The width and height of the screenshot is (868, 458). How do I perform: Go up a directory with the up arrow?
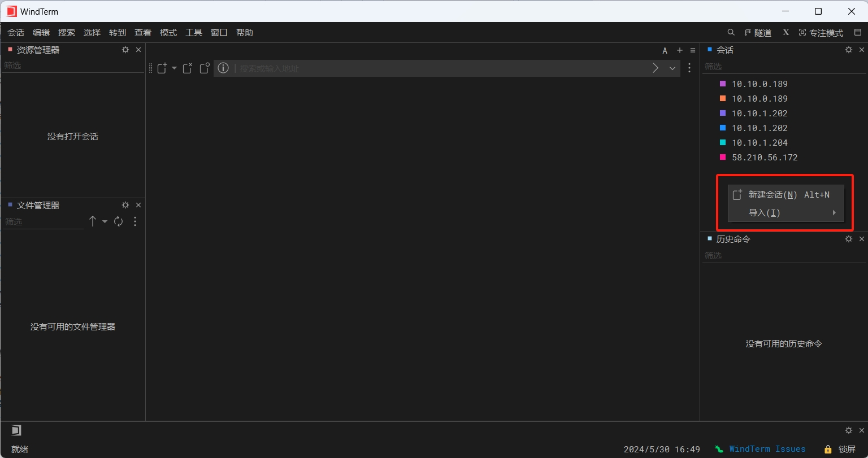[93, 221]
